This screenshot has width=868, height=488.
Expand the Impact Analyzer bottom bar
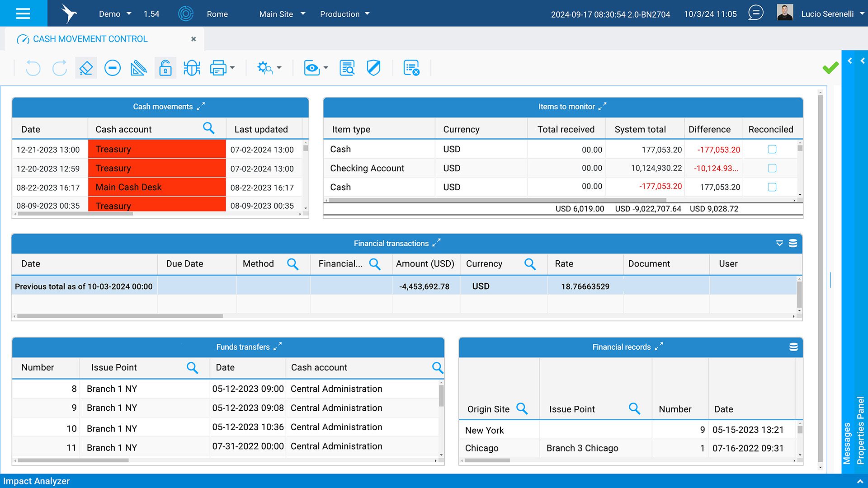[859, 481]
